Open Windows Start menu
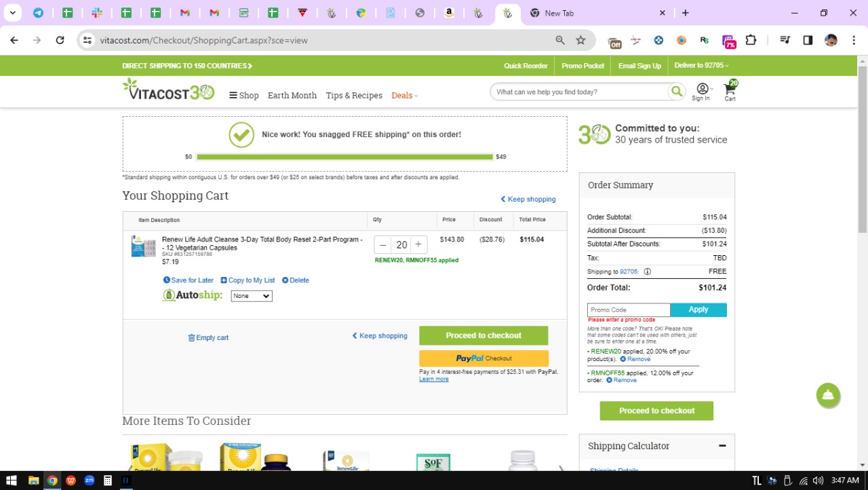 [12, 480]
